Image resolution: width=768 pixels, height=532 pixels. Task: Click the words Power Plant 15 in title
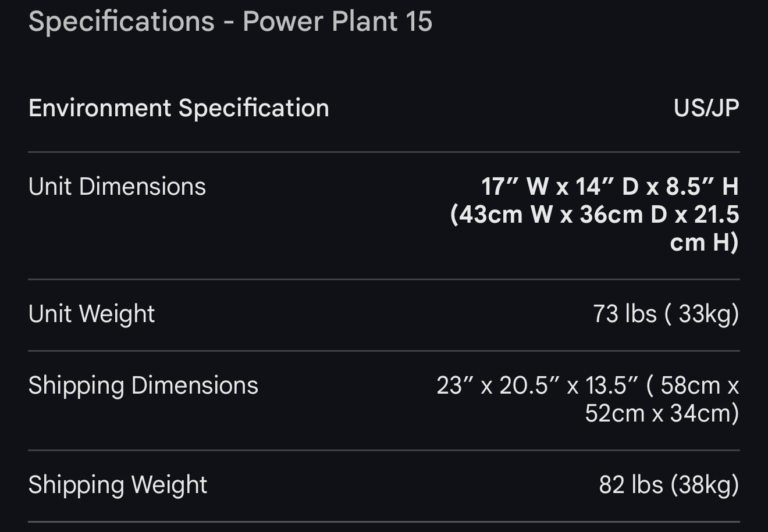pos(337,22)
